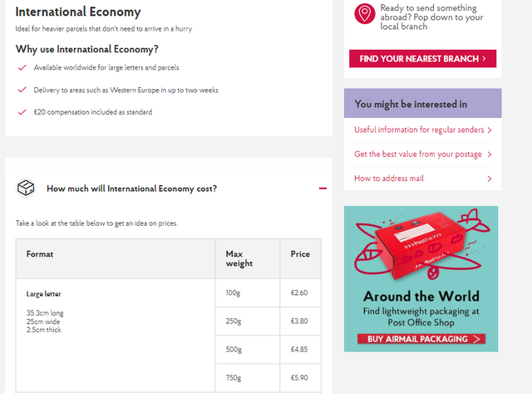Click checkmark beside £20 compensation
This screenshot has height=402, width=532.
click(x=22, y=112)
